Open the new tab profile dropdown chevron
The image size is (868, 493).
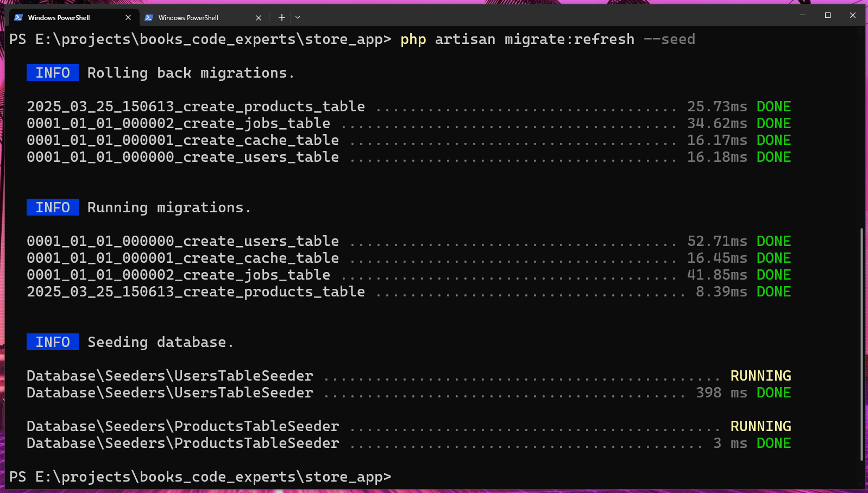(x=298, y=17)
